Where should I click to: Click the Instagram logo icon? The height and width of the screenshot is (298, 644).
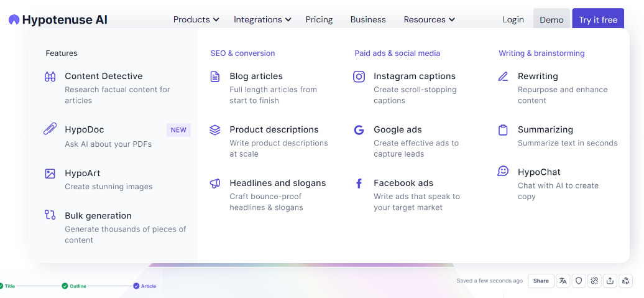(x=359, y=77)
